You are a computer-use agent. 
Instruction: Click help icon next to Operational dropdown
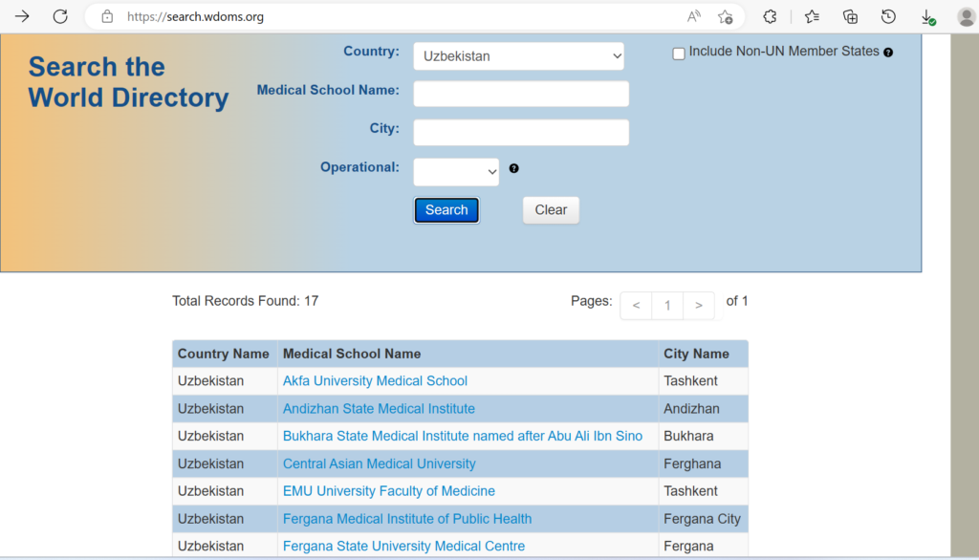point(513,168)
